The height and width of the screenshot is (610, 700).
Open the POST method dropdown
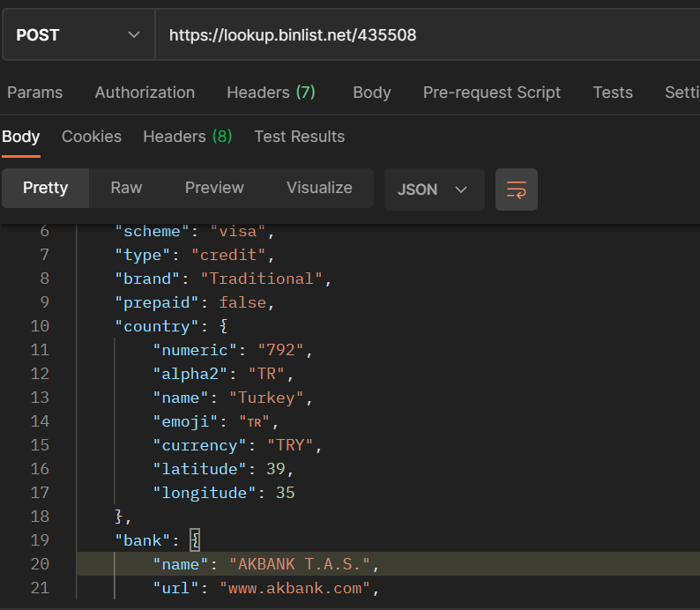(78, 34)
